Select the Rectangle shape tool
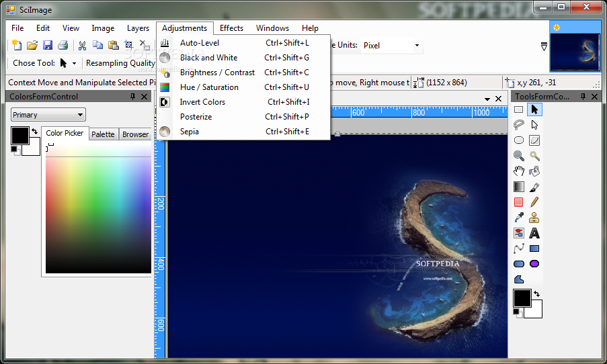The width and height of the screenshot is (607, 364). [534, 248]
